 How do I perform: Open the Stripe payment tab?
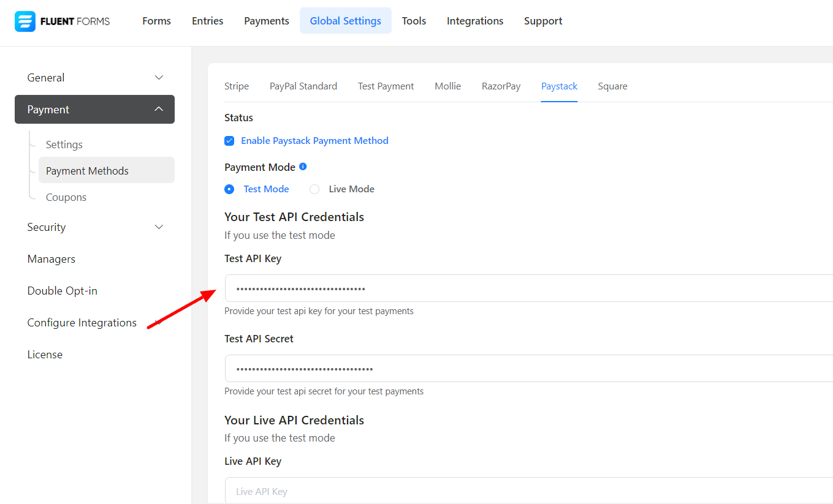click(237, 86)
